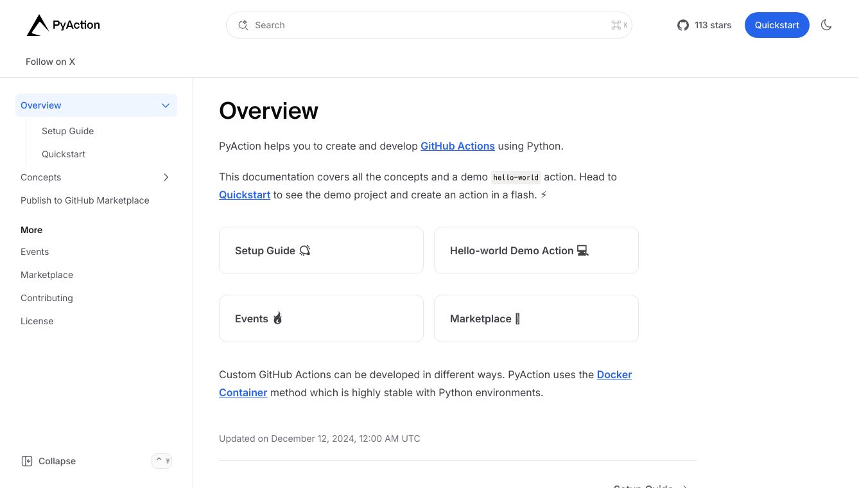Open the Events card with fire icon
Viewport: 868px width, 488px height.
click(321, 318)
